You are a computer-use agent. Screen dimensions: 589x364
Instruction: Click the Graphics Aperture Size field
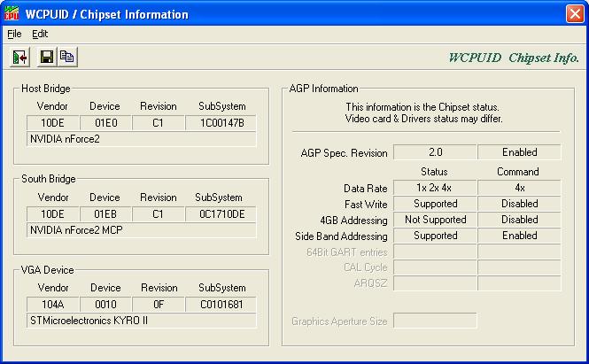[x=435, y=321]
